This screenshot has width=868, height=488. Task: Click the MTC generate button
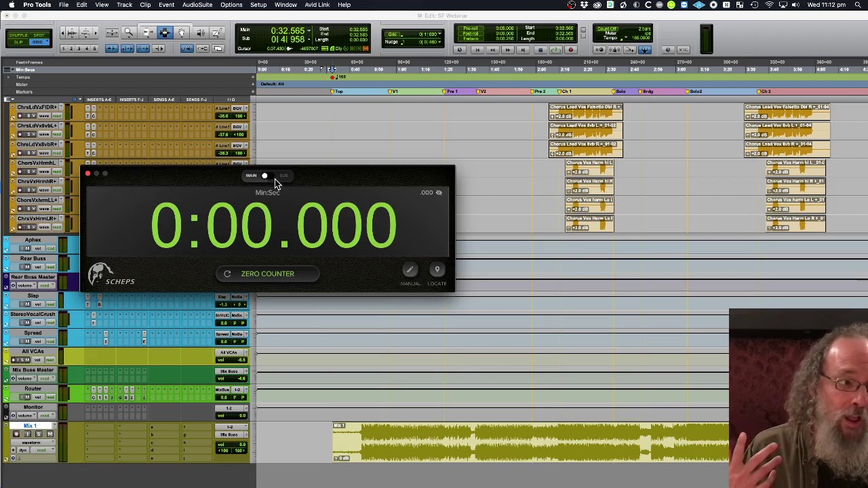coord(683,49)
